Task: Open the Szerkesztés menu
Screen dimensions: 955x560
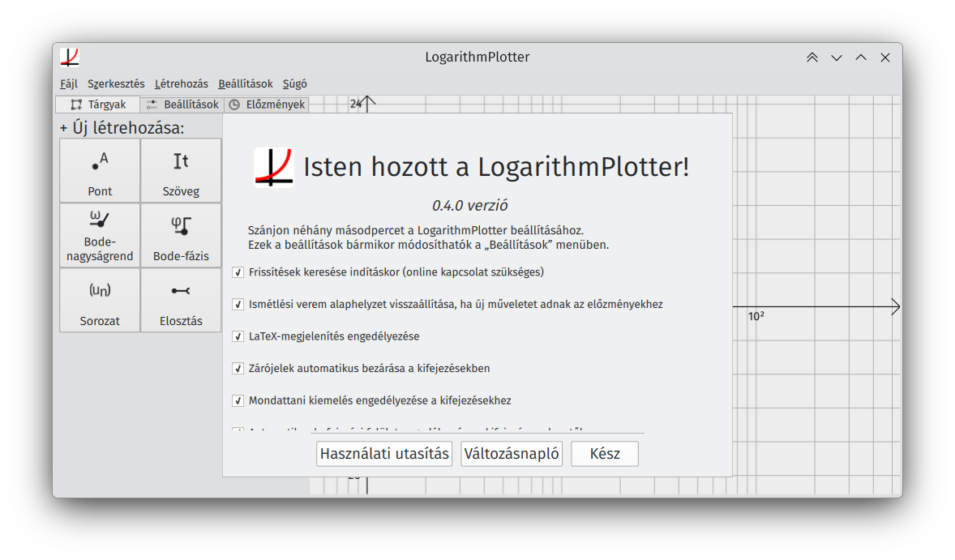Action: [x=116, y=84]
